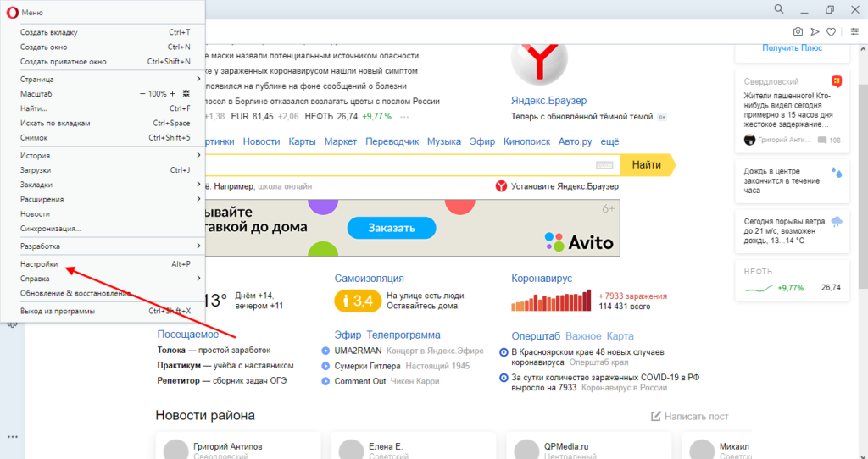Expand the Справка submenu

[x=103, y=279]
